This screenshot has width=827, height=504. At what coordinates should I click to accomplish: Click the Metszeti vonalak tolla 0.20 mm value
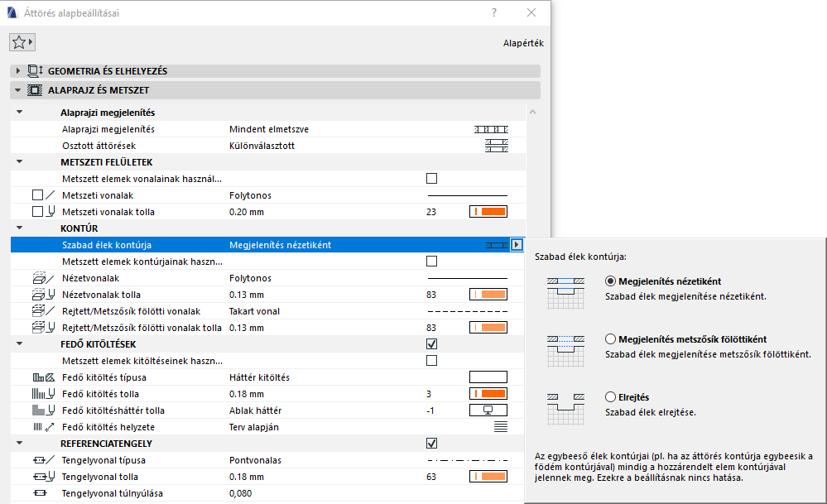point(247,211)
